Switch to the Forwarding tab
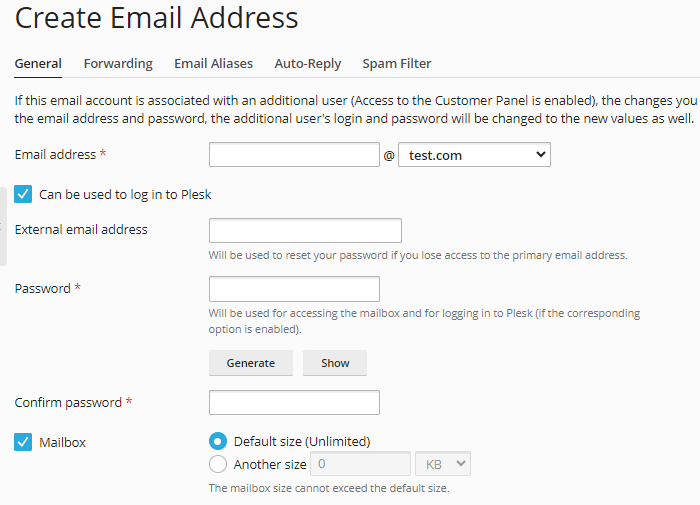This screenshot has height=505, width=700. [x=118, y=64]
